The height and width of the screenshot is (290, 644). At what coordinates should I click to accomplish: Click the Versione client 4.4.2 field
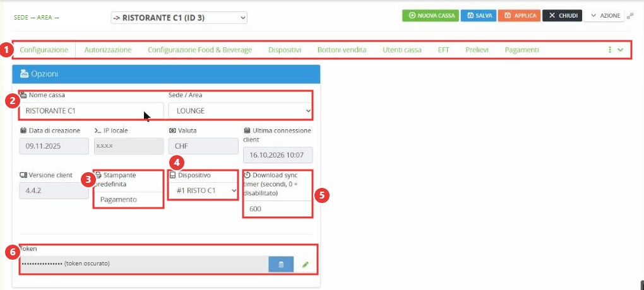[54, 191]
